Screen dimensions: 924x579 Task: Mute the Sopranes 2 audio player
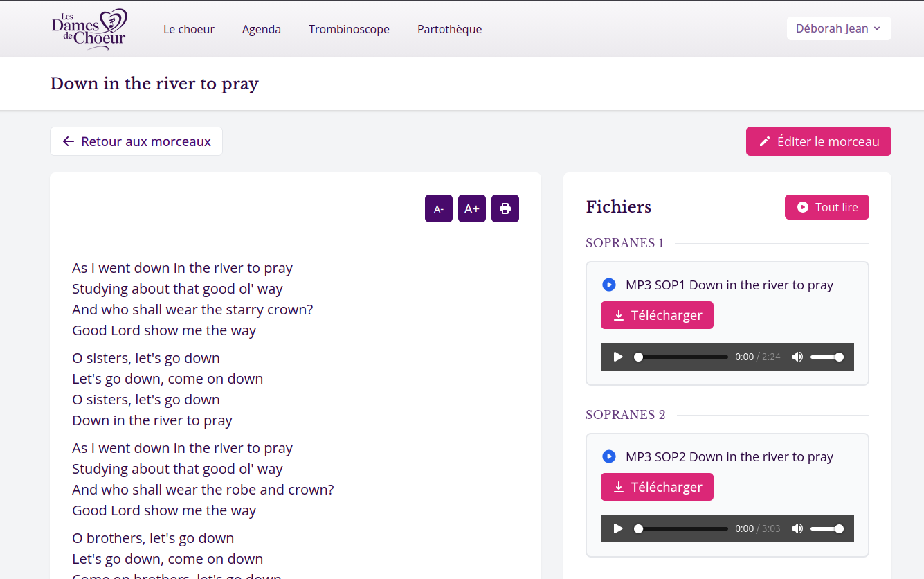click(797, 528)
